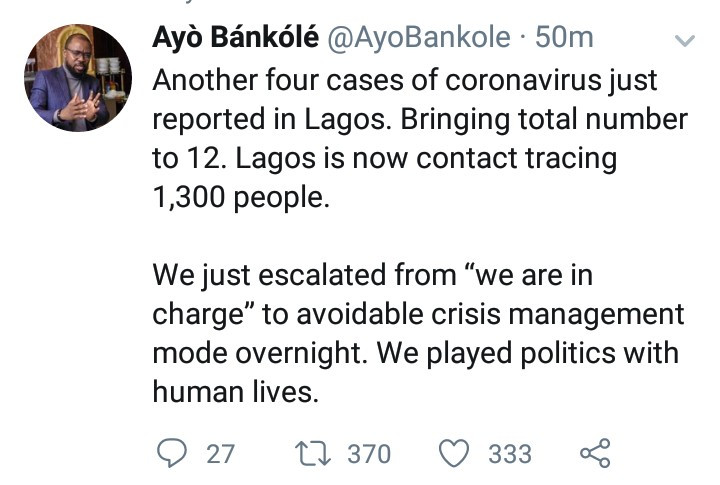Open the reply speech bubble icon

coord(172,453)
